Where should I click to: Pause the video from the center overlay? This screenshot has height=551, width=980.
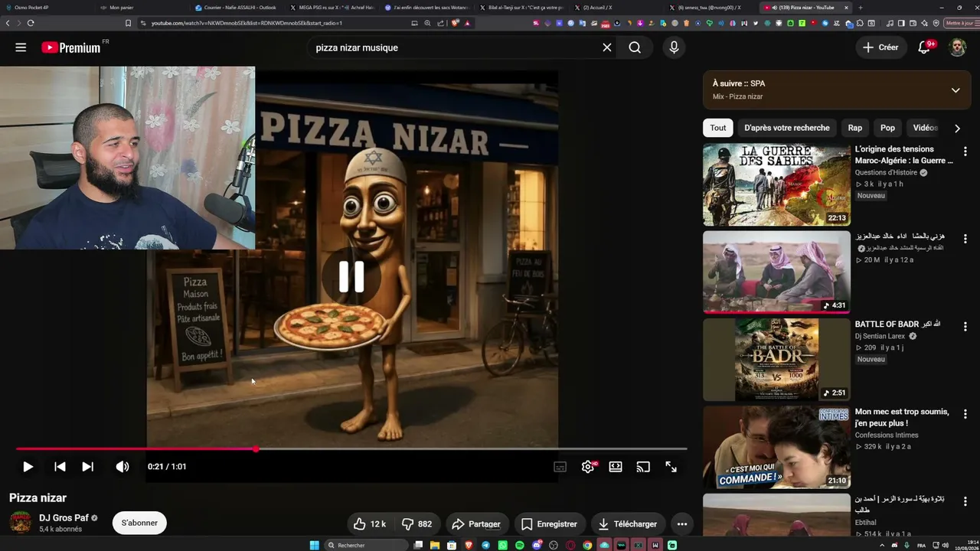[351, 277]
